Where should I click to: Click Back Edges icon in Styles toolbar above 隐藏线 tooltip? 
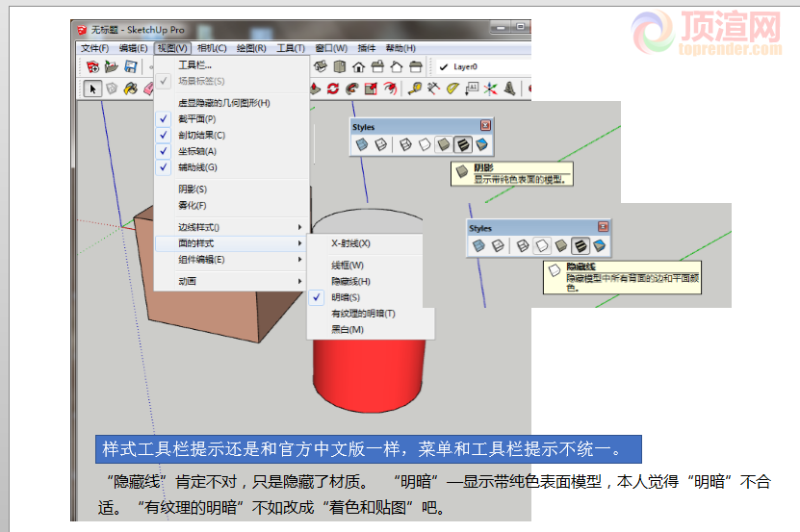[x=498, y=246]
